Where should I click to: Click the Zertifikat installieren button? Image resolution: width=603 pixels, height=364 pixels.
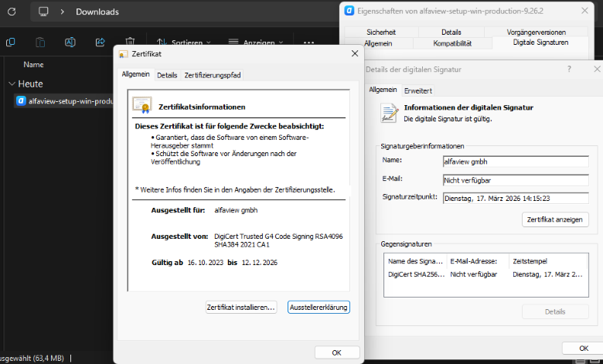(241, 307)
